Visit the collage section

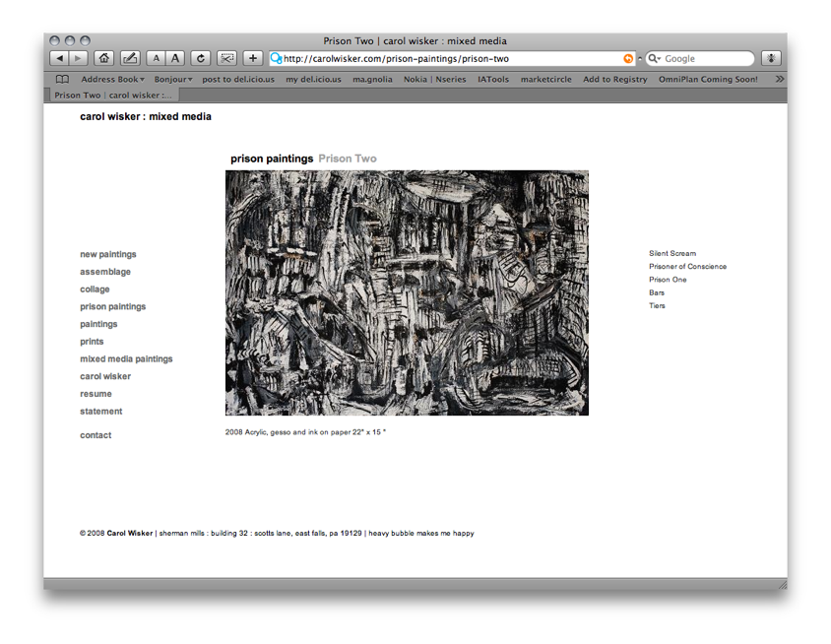click(95, 290)
